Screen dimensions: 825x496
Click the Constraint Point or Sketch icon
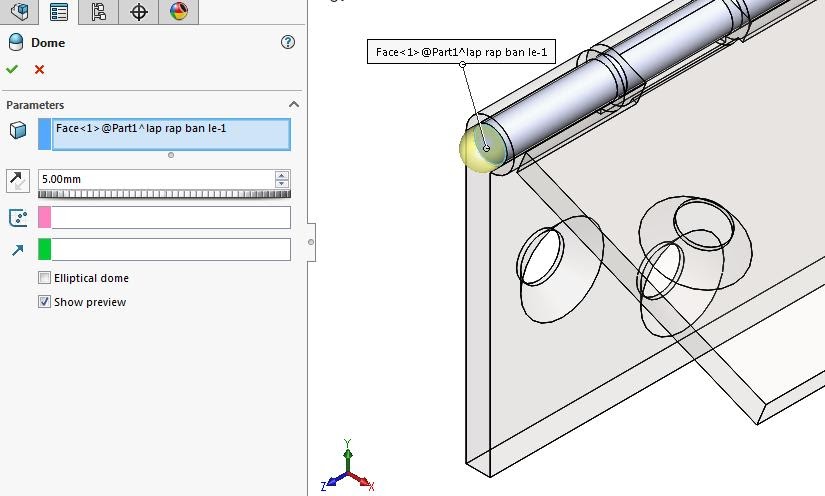coord(18,217)
